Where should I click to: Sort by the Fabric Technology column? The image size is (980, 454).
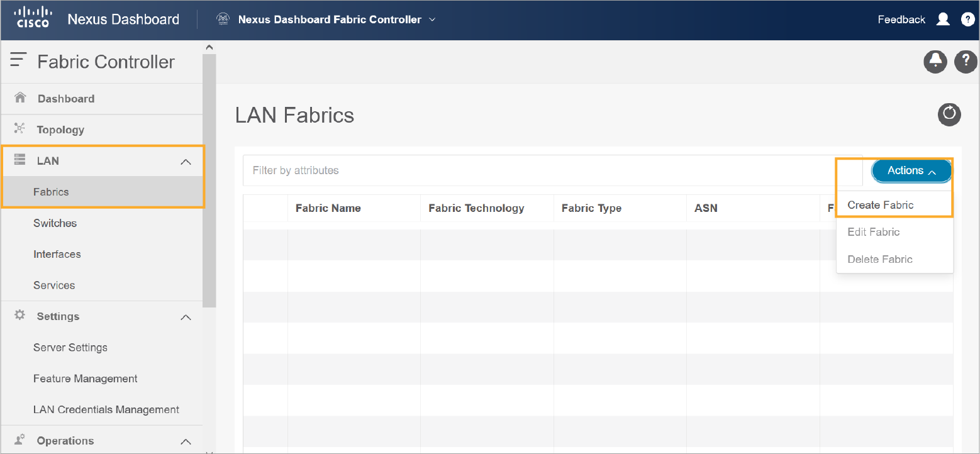(x=476, y=208)
